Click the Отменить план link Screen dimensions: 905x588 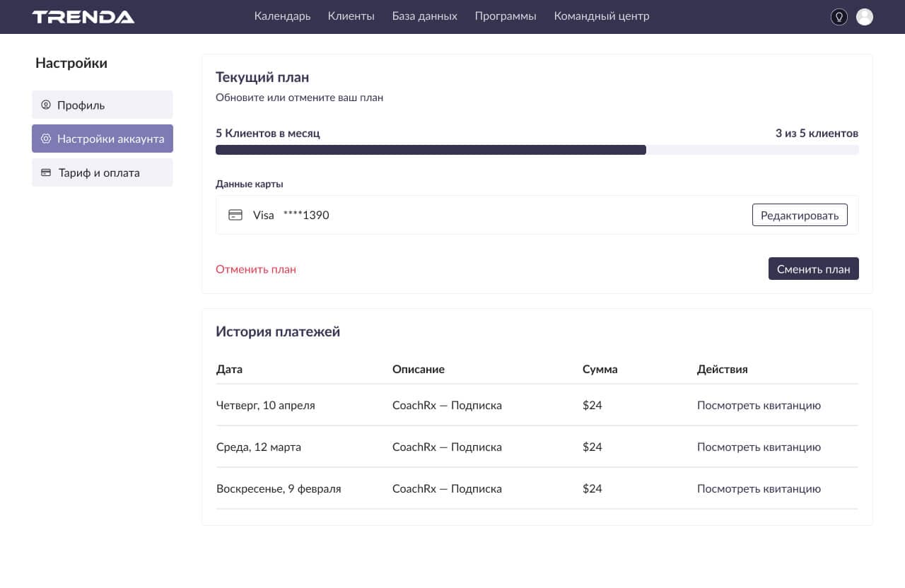[256, 269]
